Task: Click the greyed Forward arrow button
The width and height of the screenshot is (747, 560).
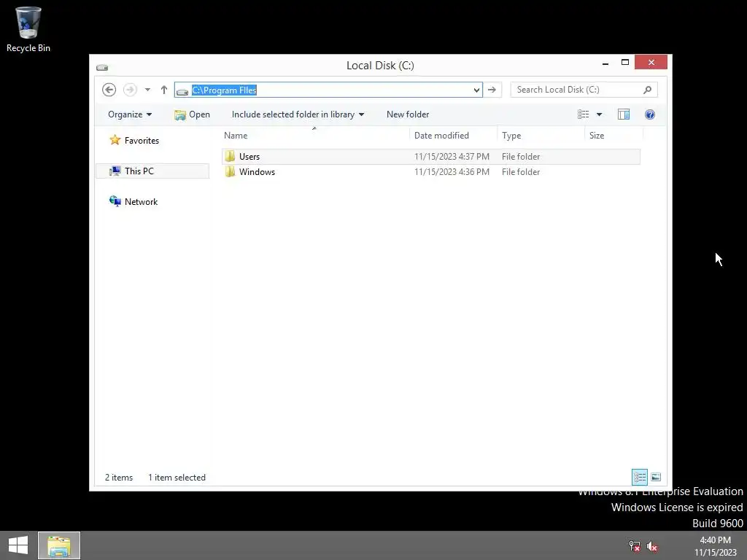Action: coord(130,90)
